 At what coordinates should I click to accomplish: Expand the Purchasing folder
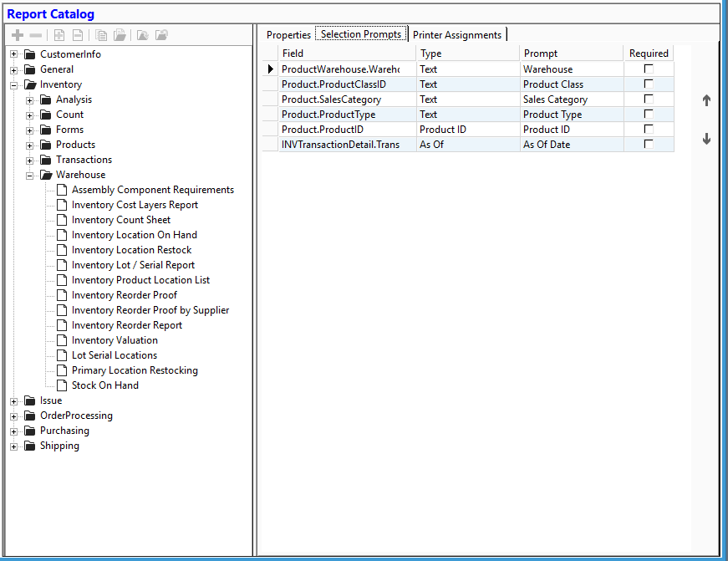pyautogui.click(x=13, y=431)
